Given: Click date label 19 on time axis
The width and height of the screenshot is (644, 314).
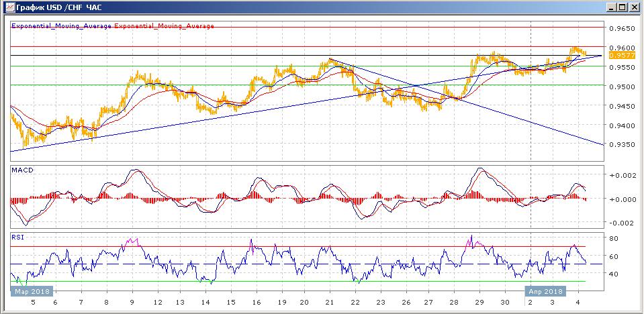Looking at the screenshot, I should (x=281, y=303).
